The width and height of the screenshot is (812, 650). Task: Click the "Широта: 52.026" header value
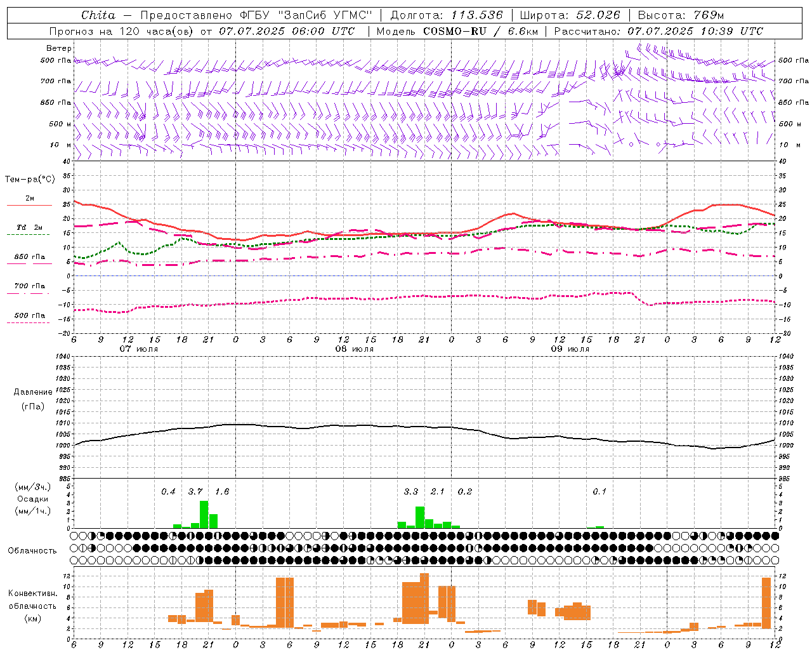pyautogui.click(x=570, y=15)
